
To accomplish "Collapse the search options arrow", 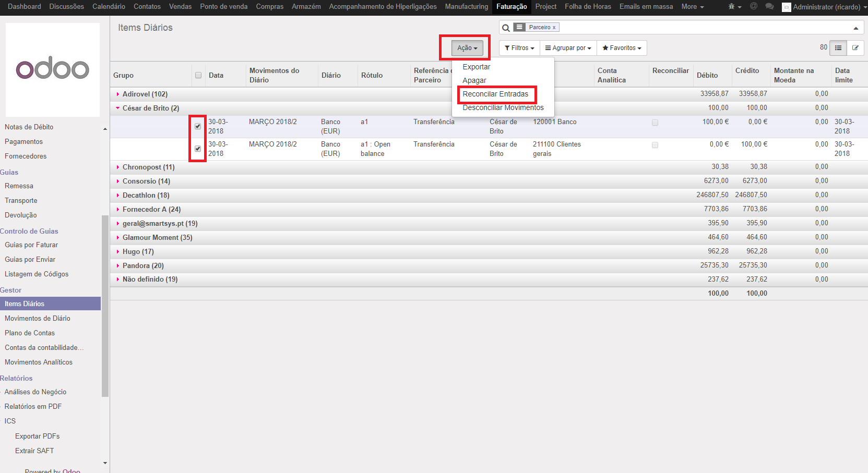I will point(855,28).
